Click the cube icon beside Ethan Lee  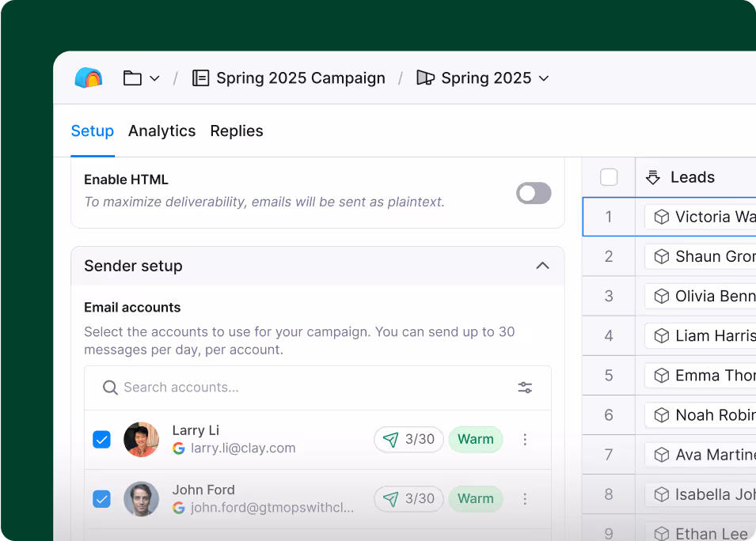(x=662, y=533)
